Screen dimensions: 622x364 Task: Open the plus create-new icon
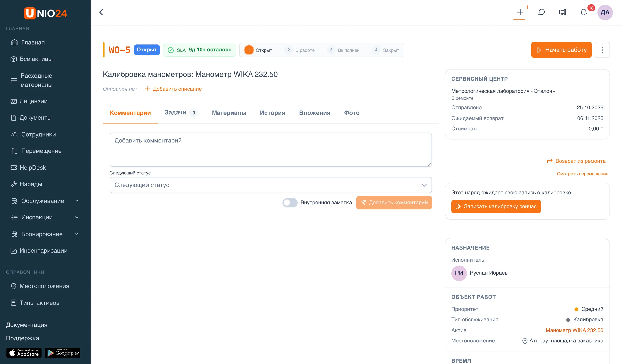(520, 12)
